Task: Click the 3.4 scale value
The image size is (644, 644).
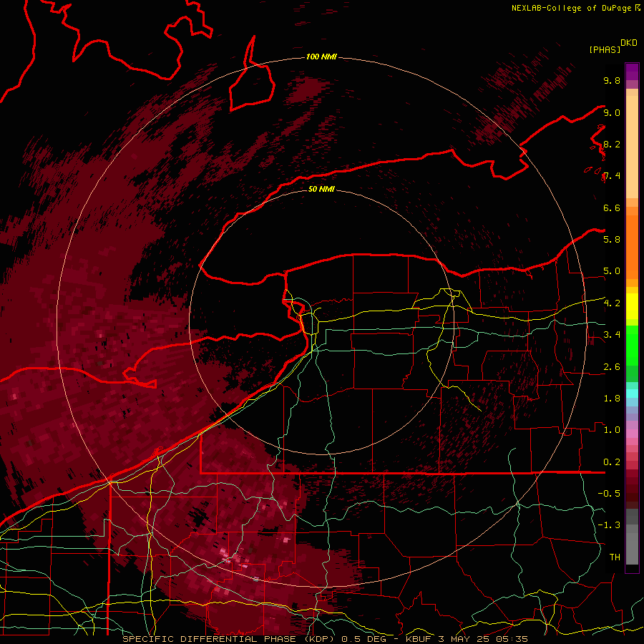Action: click(x=612, y=335)
